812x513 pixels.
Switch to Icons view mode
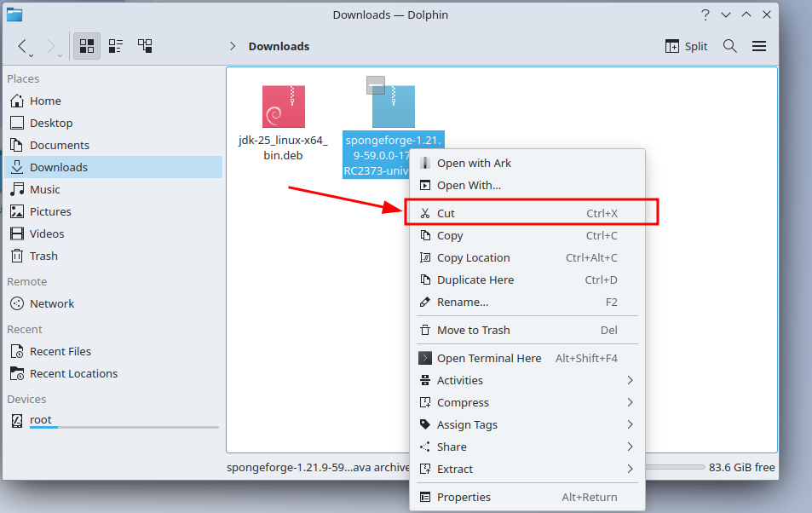click(x=87, y=46)
